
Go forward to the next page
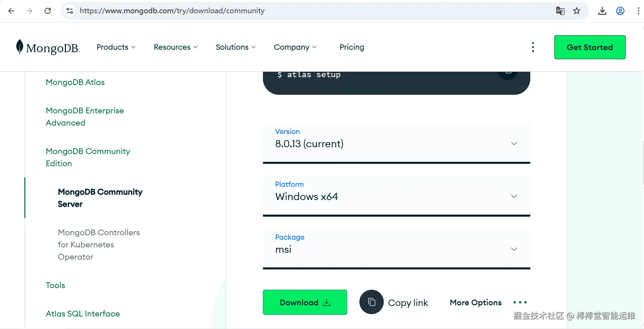tap(29, 11)
